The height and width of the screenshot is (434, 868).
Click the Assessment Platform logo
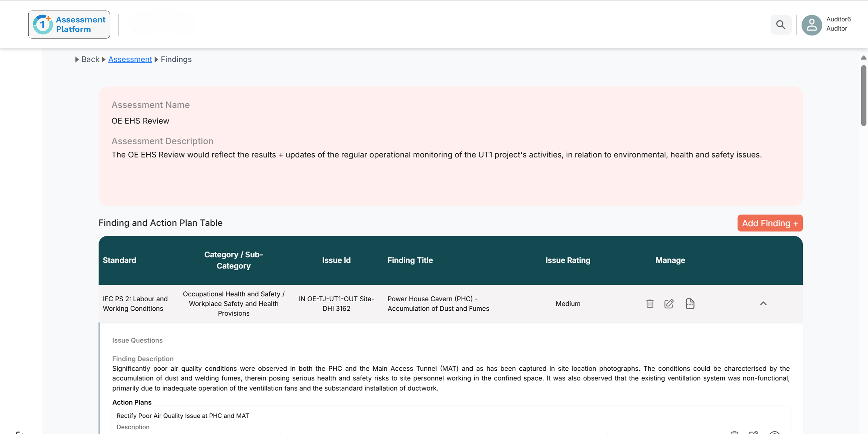(69, 25)
